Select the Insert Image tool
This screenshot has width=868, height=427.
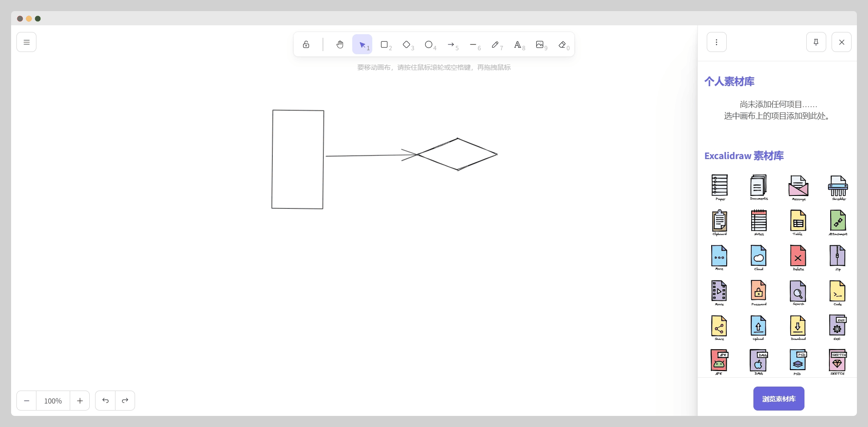coord(540,44)
